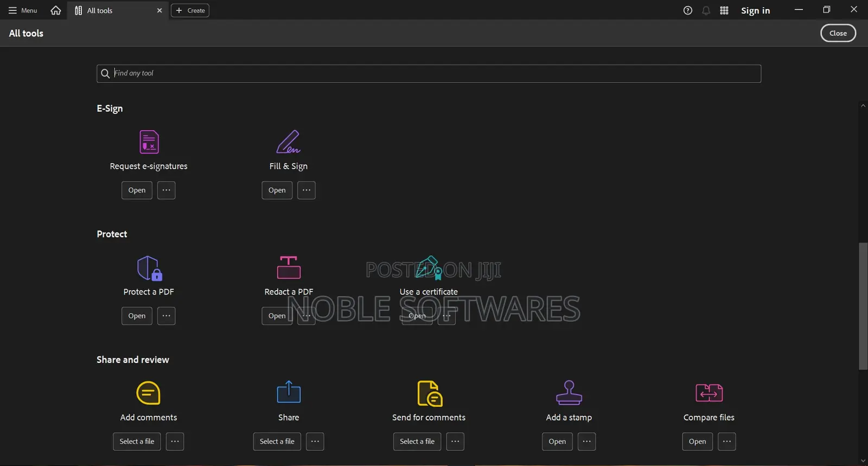
Task: Show more options for Protect a PDF
Action: click(x=167, y=316)
